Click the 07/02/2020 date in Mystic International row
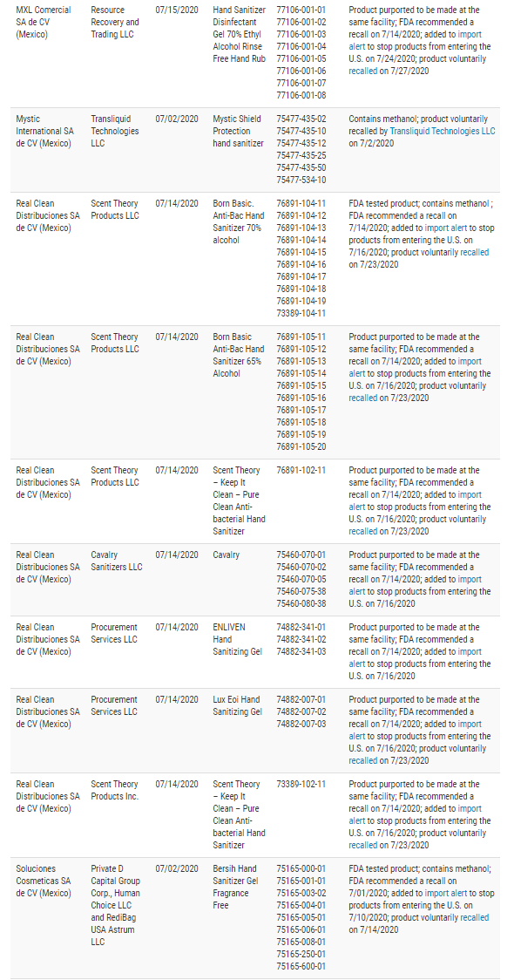Screen dimensions: 514x980 (177, 119)
